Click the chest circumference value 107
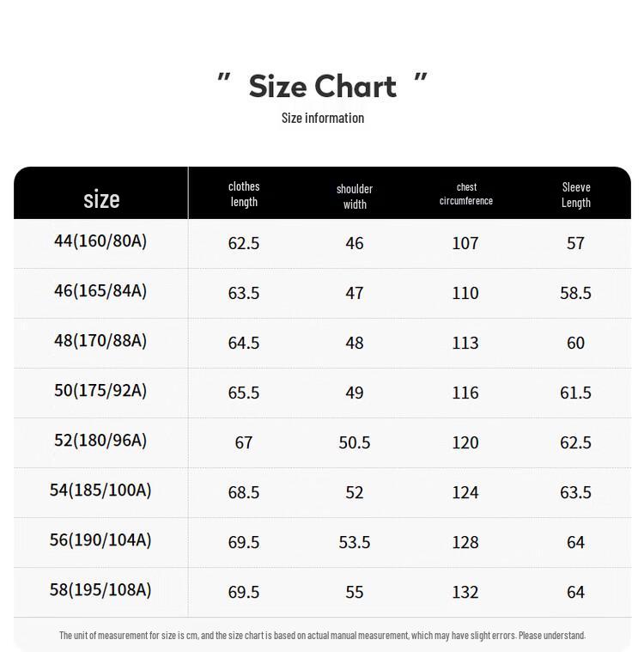This screenshot has height=652, width=644. click(x=465, y=243)
